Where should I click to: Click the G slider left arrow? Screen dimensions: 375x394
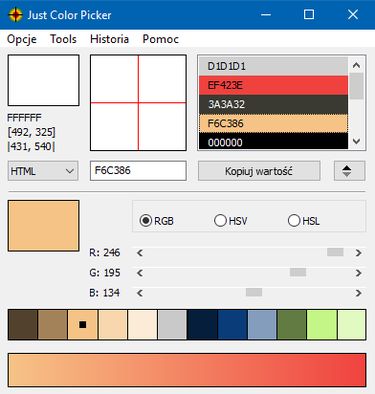tap(140, 273)
